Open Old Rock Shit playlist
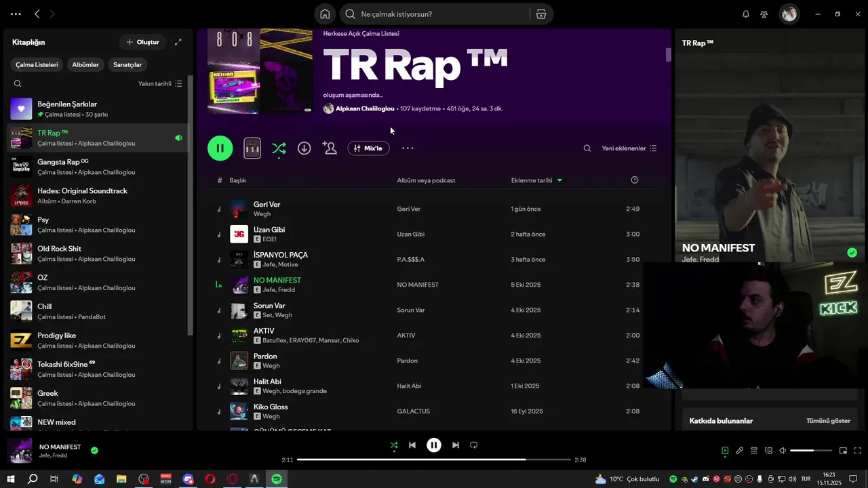 click(x=98, y=253)
